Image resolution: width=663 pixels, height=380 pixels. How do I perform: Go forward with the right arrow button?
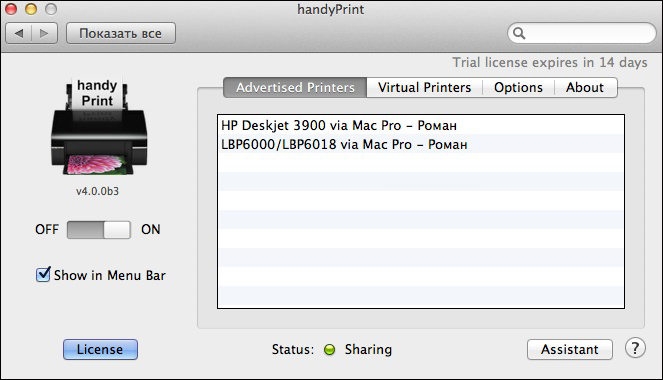pos(44,33)
